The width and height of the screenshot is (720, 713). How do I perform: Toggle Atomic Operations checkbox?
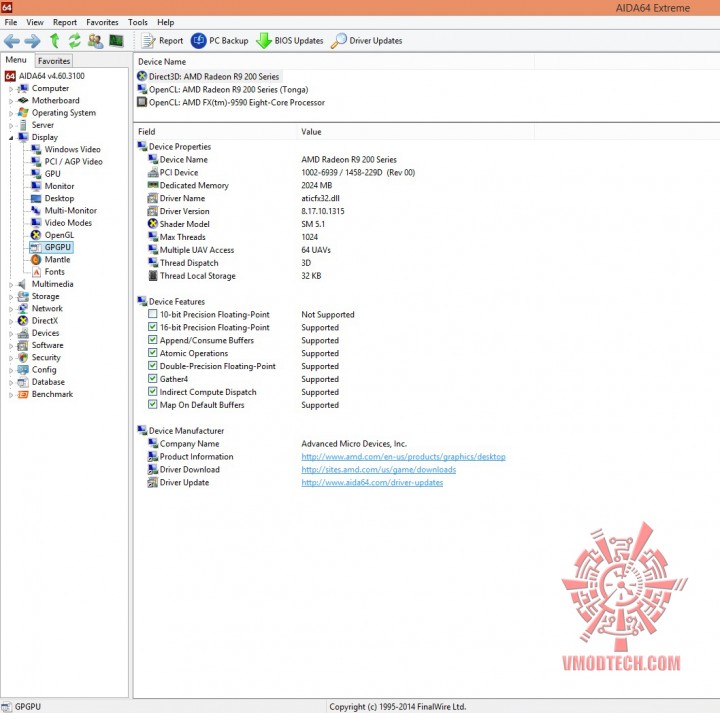tap(152, 353)
